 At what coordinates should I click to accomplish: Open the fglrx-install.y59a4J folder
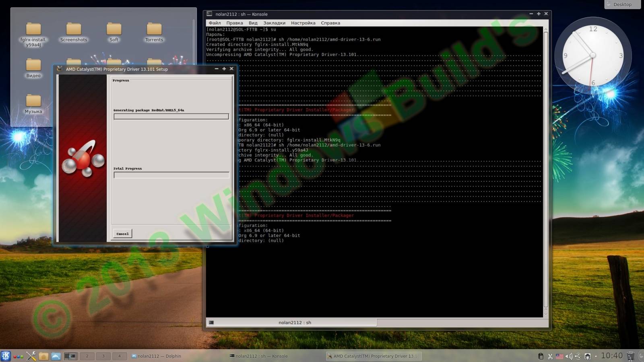(33, 35)
